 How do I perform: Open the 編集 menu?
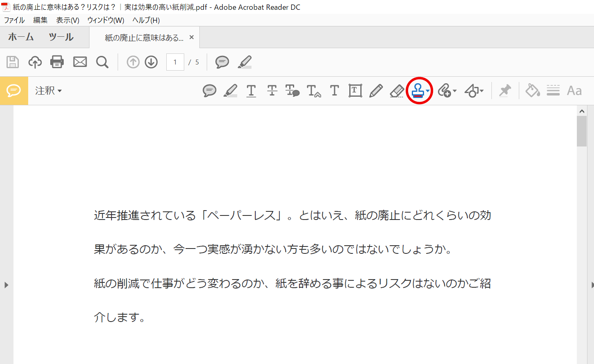tap(40, 20)
